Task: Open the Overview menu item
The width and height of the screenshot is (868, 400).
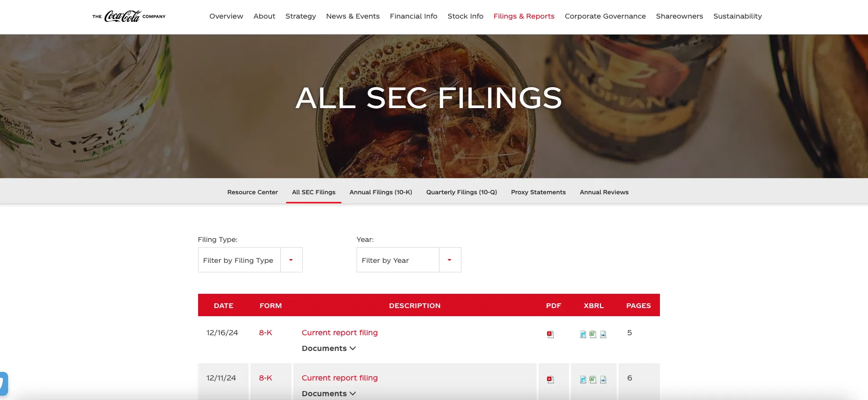Action: pos(226,16)
